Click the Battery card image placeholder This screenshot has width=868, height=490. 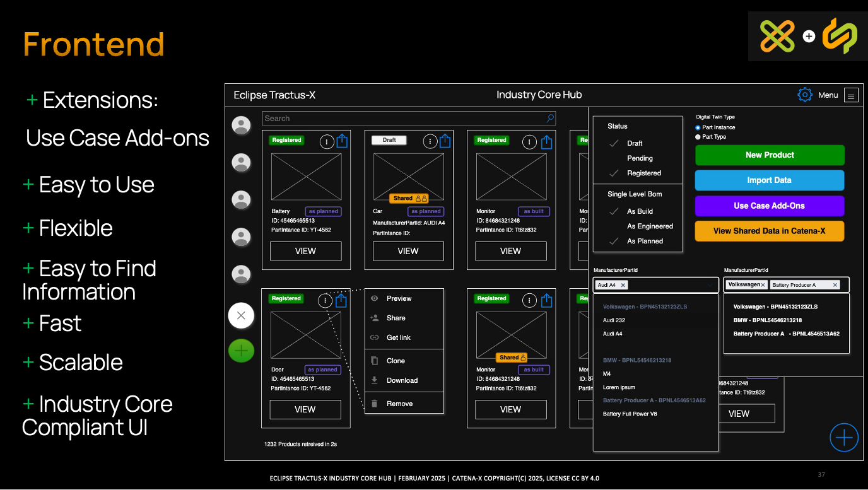click(x=307, y=177)
